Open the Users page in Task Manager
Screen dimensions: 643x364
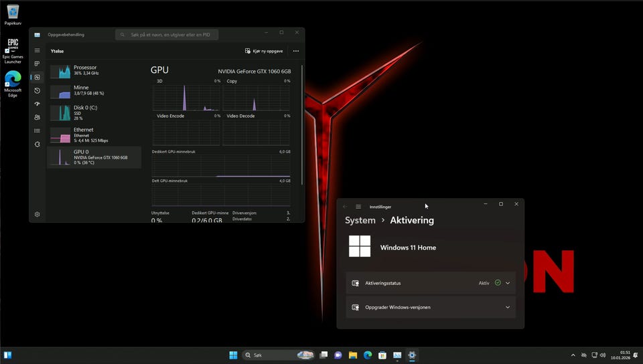[x=38, y=117]
